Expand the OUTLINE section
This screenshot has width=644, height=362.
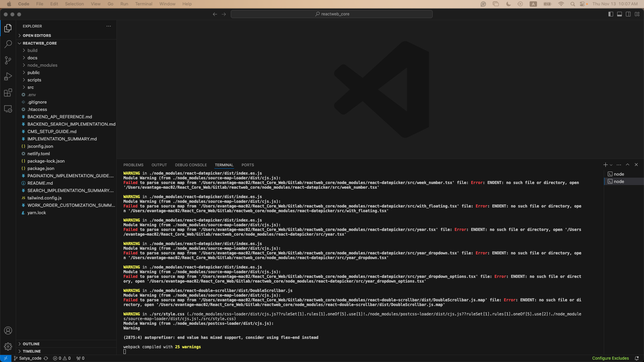31,344
